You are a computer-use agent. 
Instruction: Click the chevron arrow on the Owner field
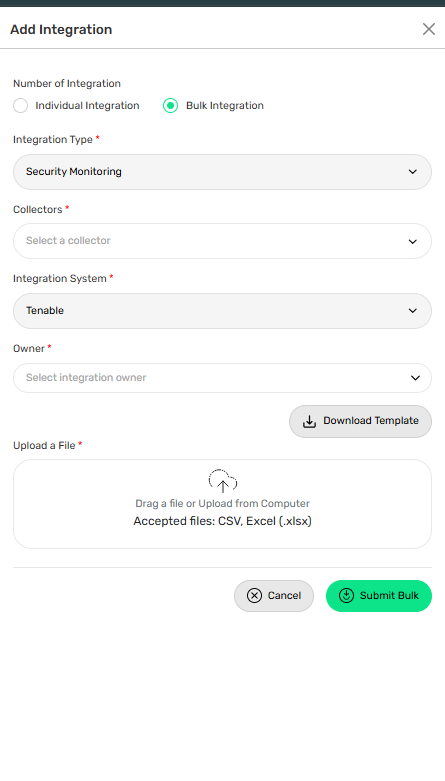[x=415, y=378]
